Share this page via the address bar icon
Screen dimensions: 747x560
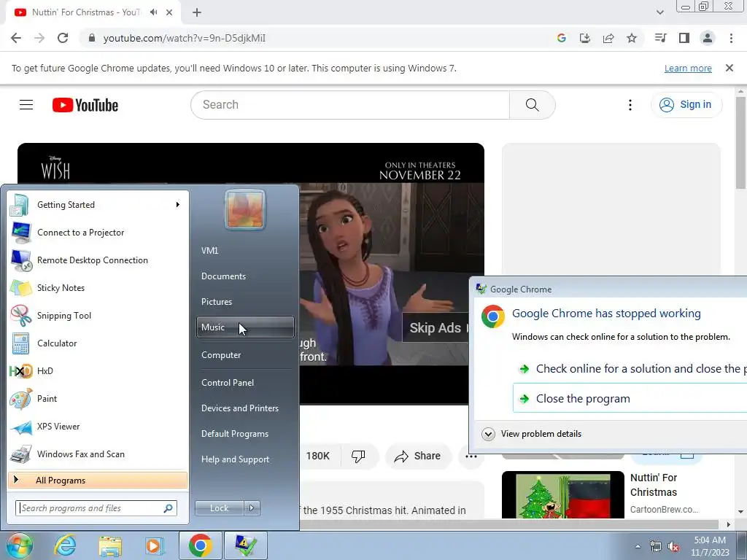[x=608, y=38]
